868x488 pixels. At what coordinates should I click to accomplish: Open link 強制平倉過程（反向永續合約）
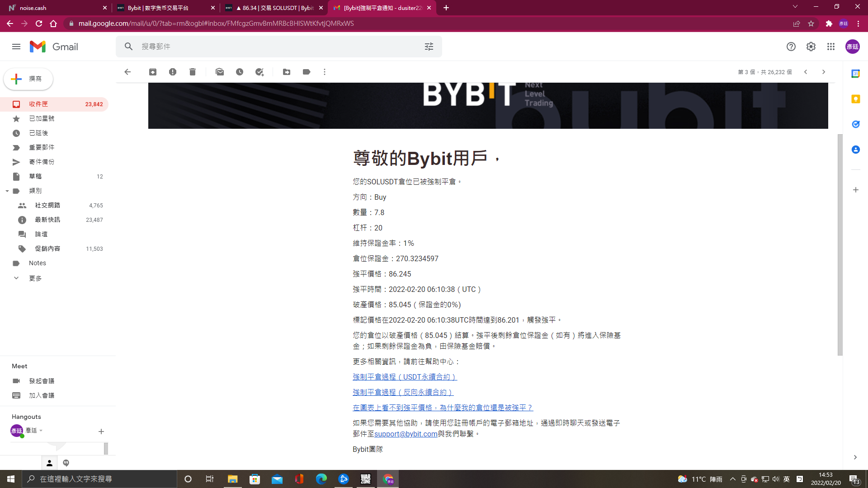coord(403,392)
